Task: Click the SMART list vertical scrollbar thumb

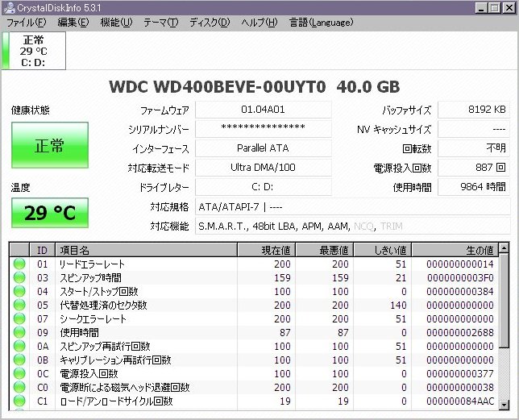Action: pyautogui.click(x=504, y=301)
